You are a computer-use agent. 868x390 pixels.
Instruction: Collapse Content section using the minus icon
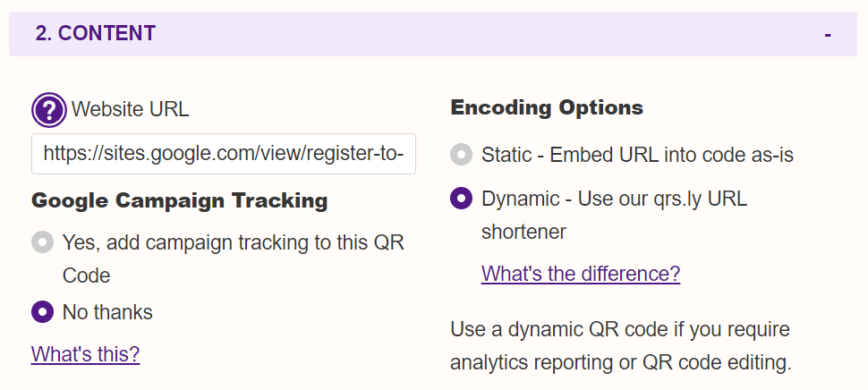[x=828, y=34]
